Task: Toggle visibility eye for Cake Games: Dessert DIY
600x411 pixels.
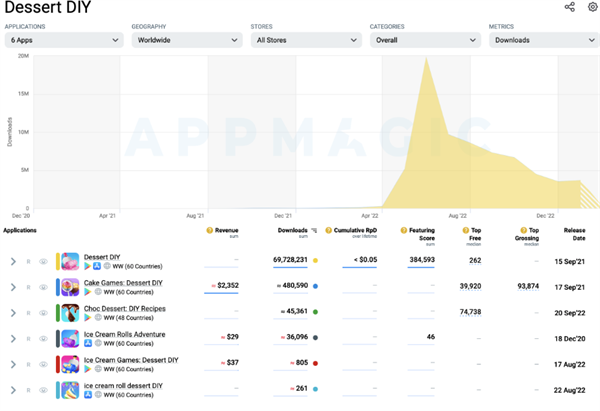Action: coord(43,287)
